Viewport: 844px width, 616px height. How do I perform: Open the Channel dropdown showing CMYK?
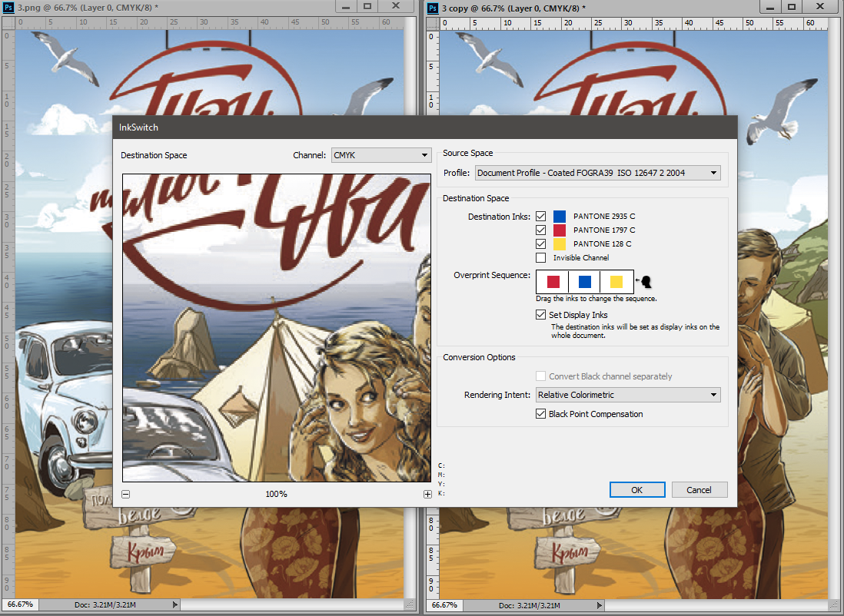pos(381,155)
